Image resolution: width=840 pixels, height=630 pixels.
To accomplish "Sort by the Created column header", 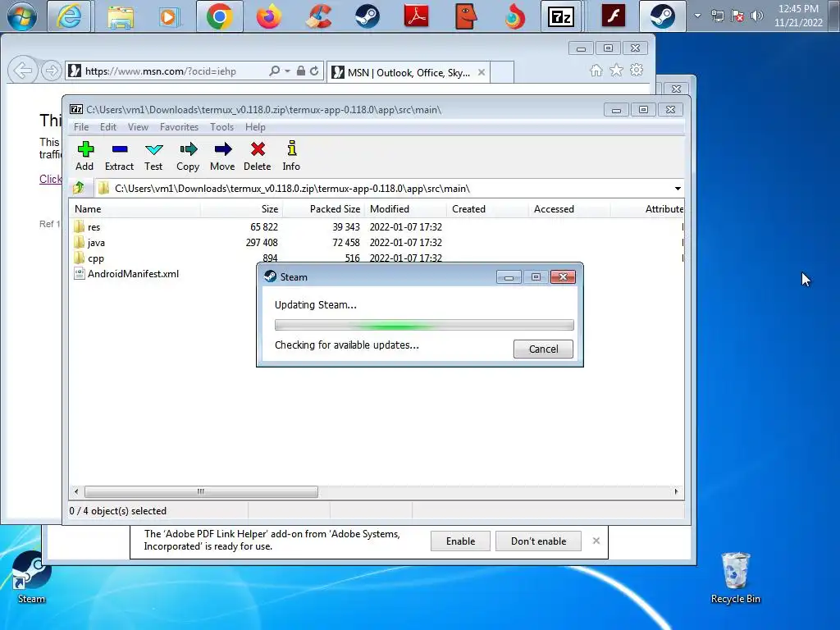I will [x=487, y=209].
